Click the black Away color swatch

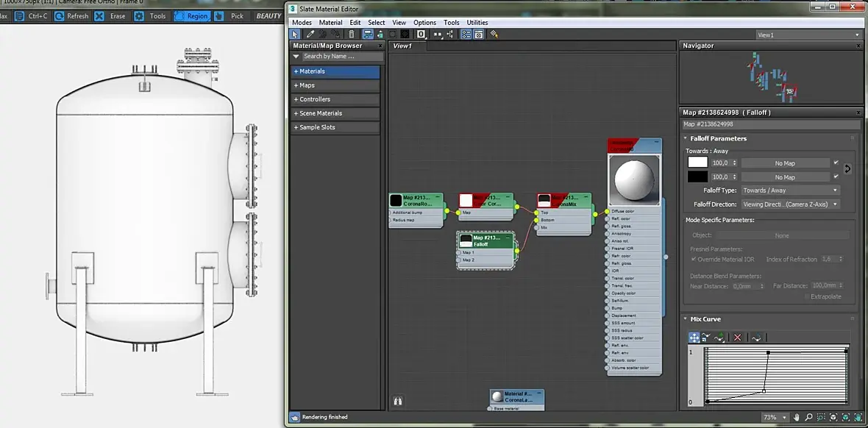[697, 176]
